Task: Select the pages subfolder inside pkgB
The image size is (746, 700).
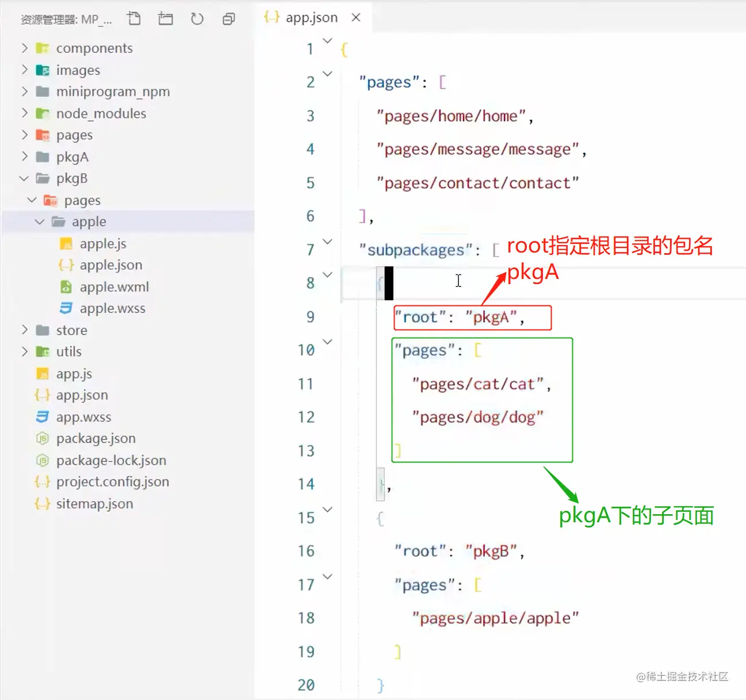Action: point(82,200)
